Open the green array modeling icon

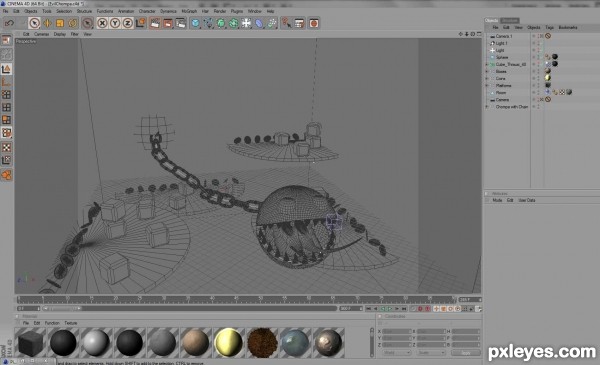click(x=234, y=23)
